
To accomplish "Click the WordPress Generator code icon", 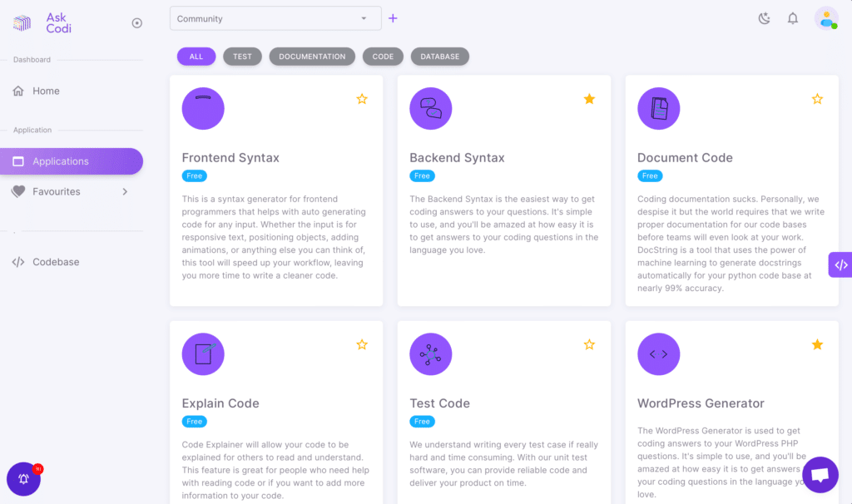I will click(658, 354).
